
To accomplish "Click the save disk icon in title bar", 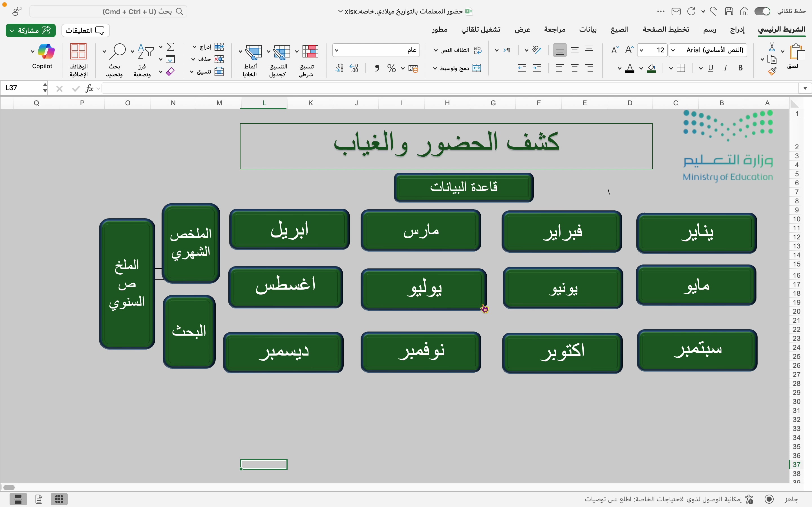I will tap(729, 11).
